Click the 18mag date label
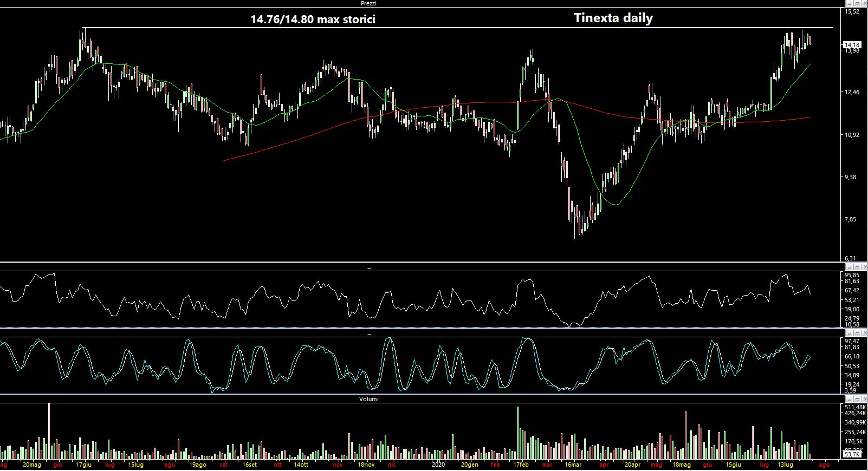Image resolution: width=868 pixels, height=471 pixels. (x=682, y=465)
